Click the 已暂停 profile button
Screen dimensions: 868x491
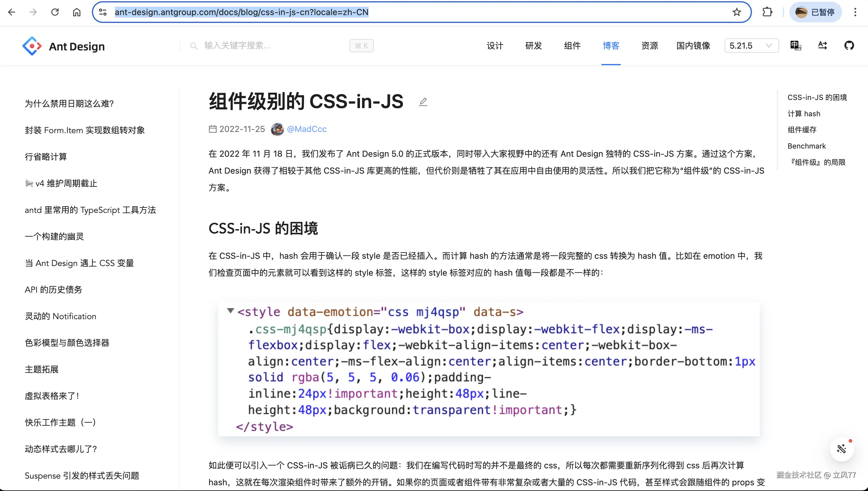(815, 12)
